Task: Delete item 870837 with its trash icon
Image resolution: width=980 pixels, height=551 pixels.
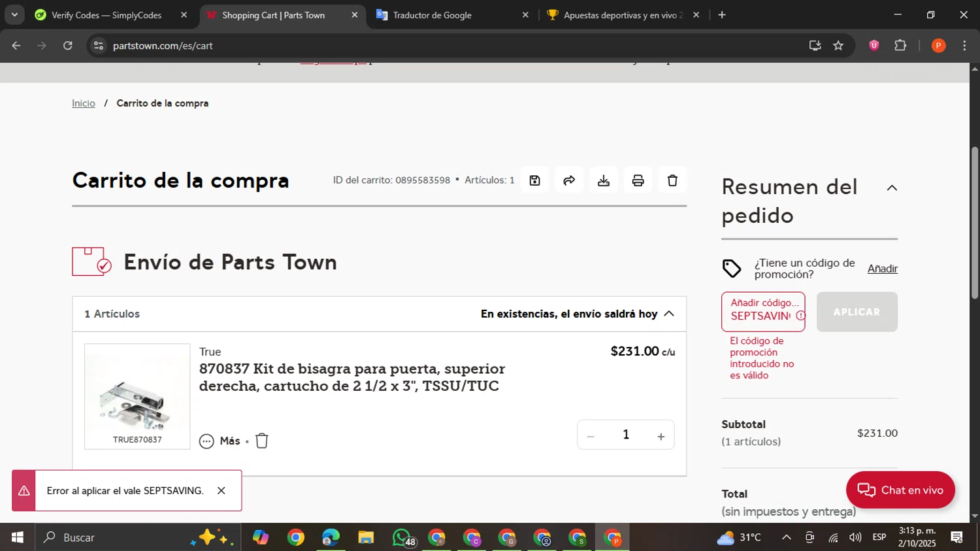Action: pos(262,441)
